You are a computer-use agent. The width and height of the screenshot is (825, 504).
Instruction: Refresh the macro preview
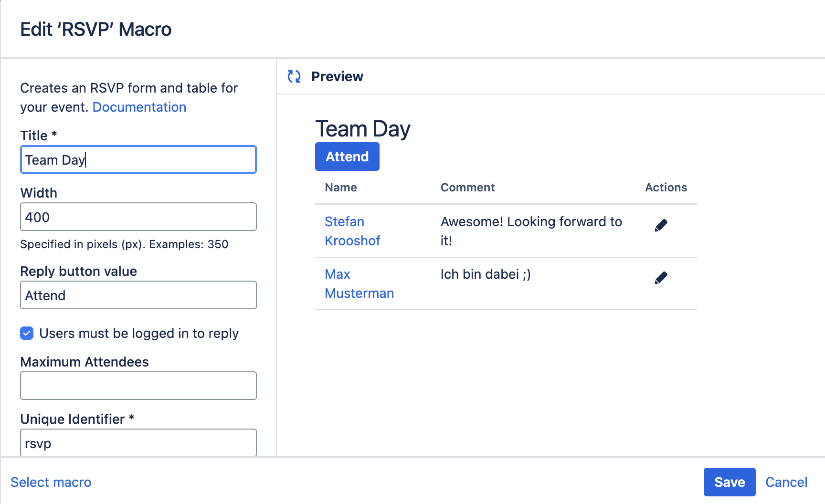pos(294,76)
